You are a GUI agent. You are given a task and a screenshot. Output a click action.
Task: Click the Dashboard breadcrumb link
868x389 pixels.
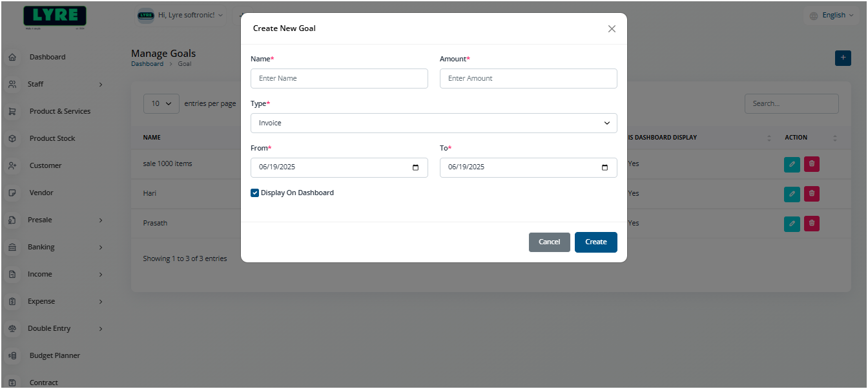147,63
